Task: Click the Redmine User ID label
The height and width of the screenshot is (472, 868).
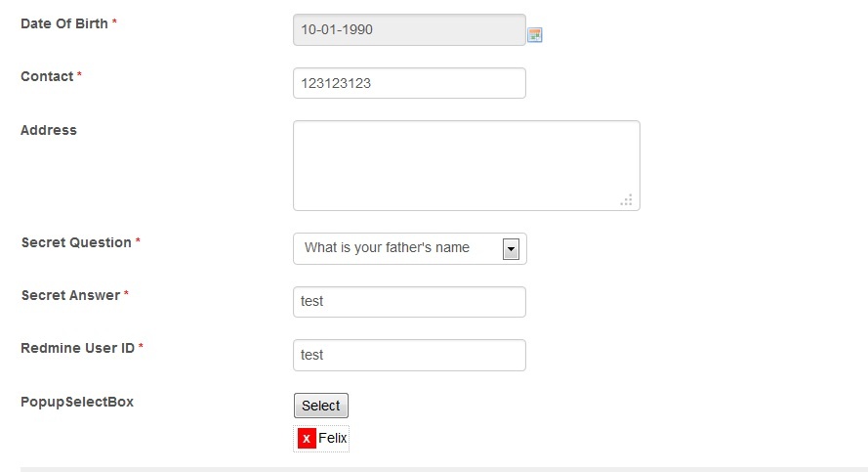Action: pos(77,348)
